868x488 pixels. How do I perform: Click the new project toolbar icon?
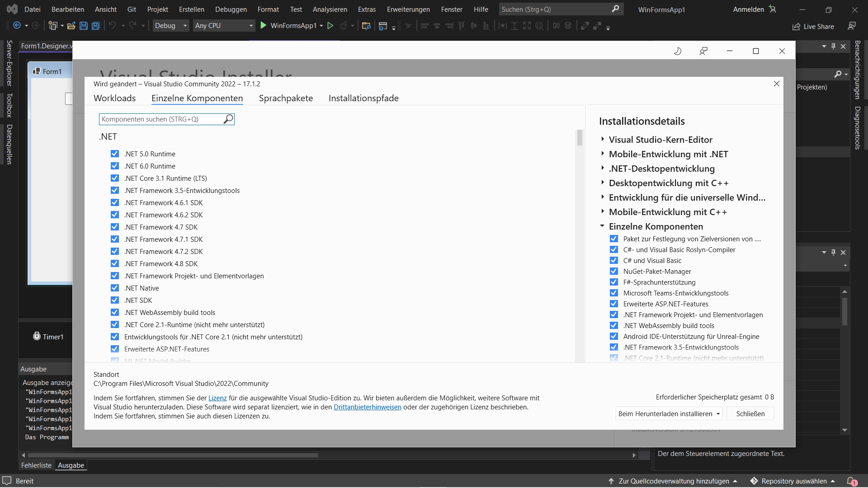[x=53, y=26]
